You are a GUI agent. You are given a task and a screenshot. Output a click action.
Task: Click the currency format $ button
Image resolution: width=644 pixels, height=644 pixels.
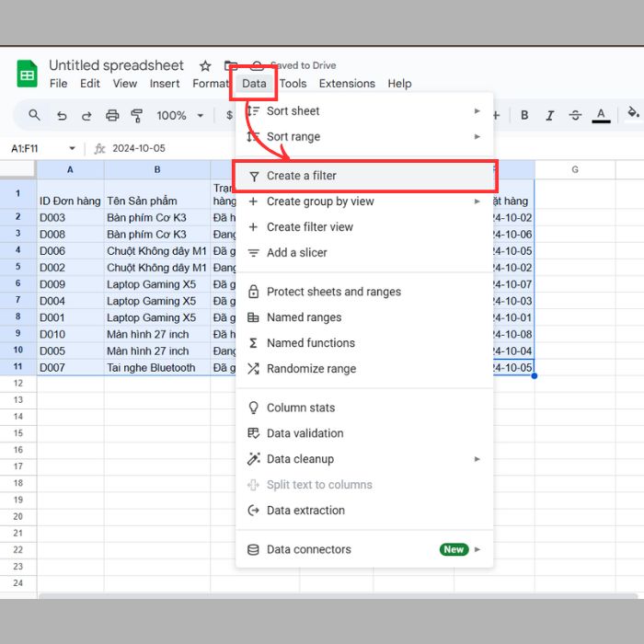coord(229,116)
